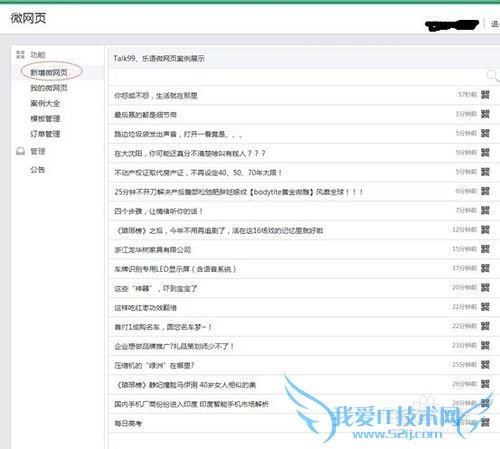Open article 25分钟不开刀解决产后腹部松弛
The image size is (500, 449).
pos(238,192)
